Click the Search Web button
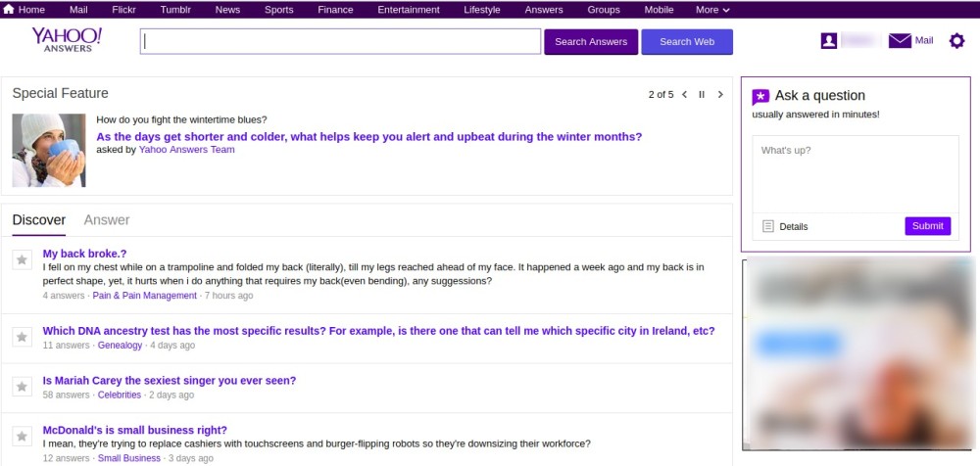 point(687,42)
